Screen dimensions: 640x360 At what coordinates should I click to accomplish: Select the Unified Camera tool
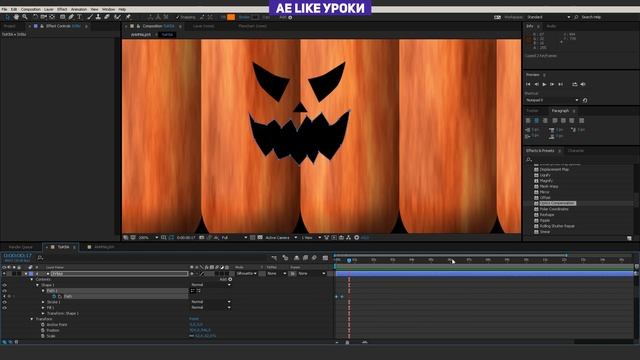point(43,17)
